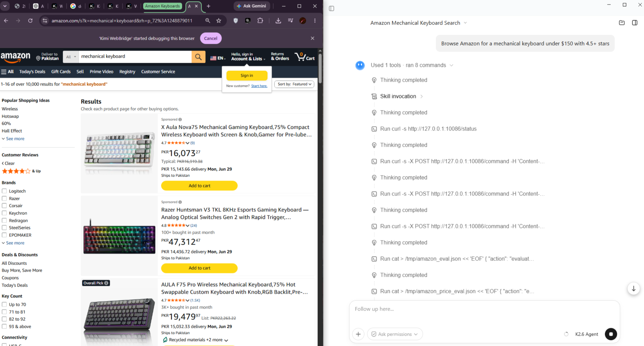Open the EN language selector

click(x=218, y=58)
